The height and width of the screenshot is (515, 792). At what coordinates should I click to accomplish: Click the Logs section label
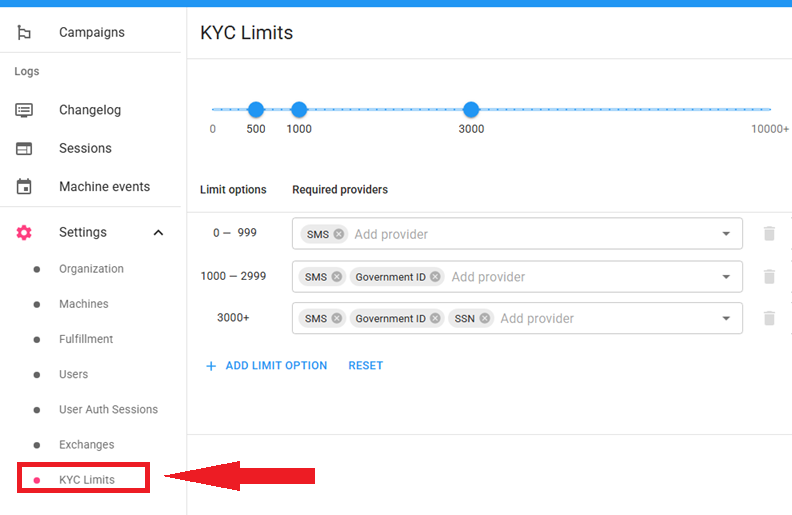27,71
